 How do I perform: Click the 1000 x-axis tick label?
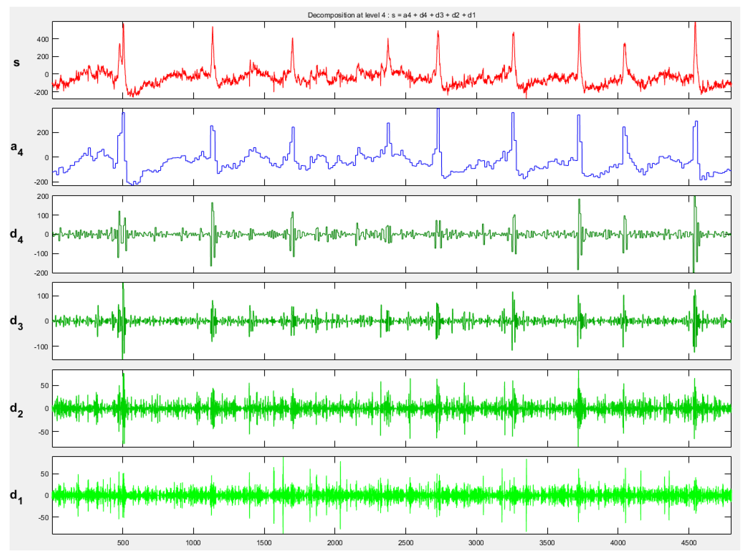point(193,543)
